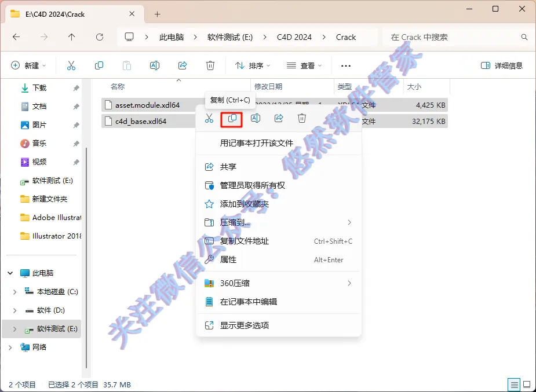Viewport: 536px width, 392px height.
Task: Select the c4d_base.xdl64 file
Action: click(x=141, y=121)
